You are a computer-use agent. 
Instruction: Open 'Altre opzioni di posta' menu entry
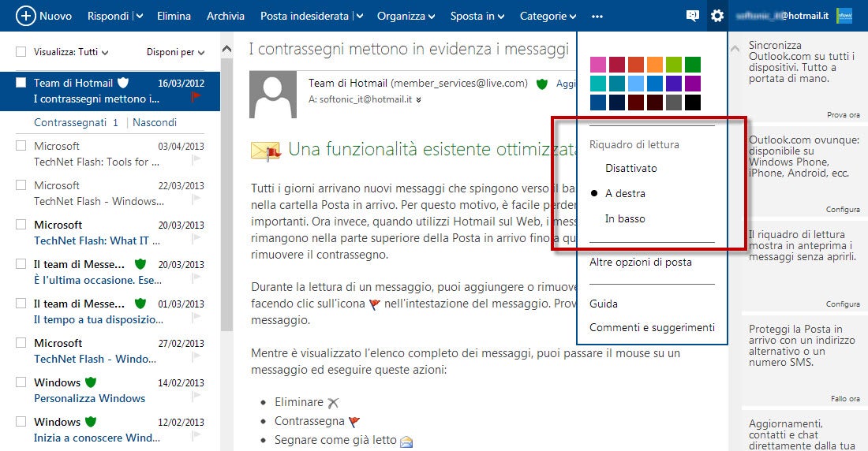pos(640,262)
